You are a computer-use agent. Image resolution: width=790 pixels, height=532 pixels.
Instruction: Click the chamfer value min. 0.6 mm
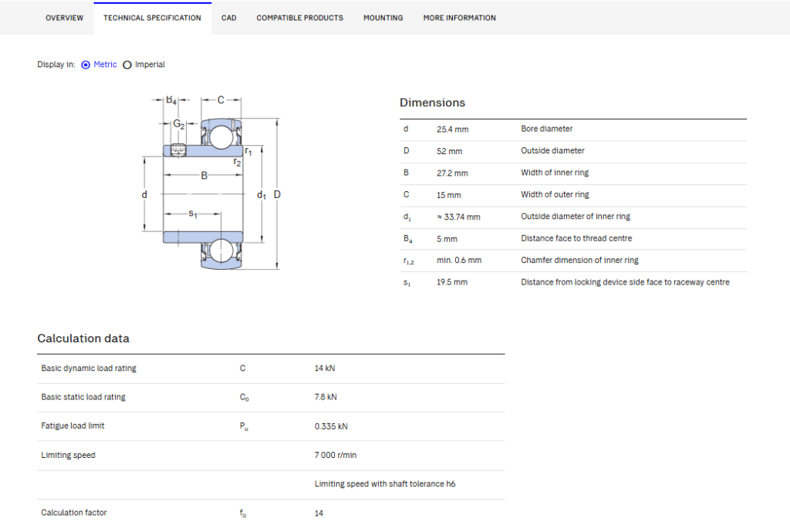click(x=459, y=260)
